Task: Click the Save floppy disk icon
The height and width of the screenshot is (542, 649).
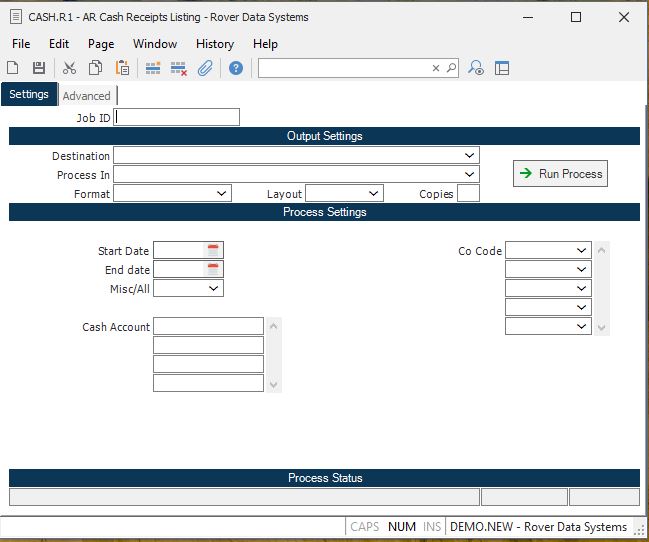Action: 39,68
